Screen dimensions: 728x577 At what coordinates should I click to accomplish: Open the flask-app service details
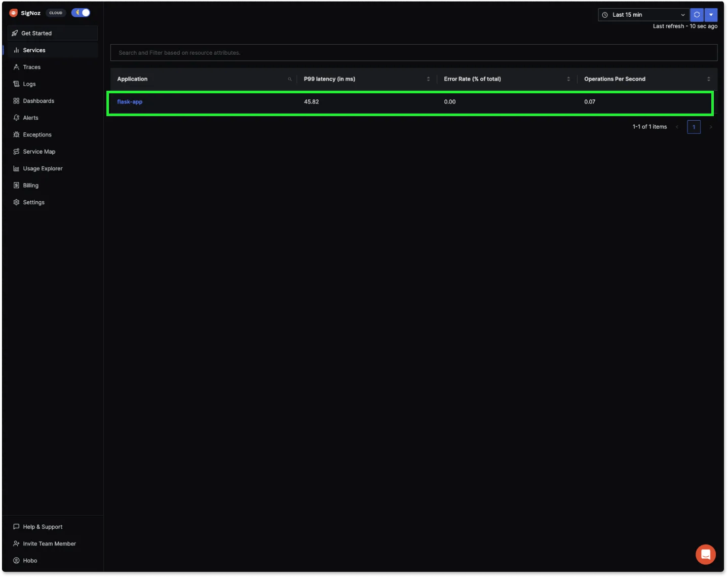click(x=130, y=101)
